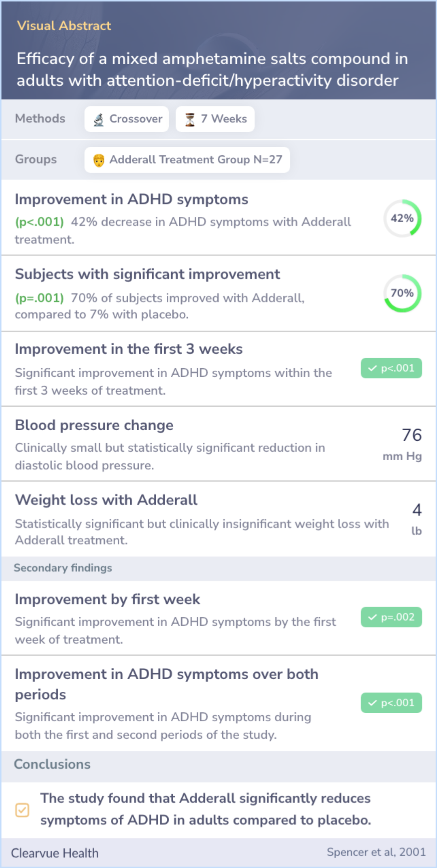Screen dimensions: 437x868
Task: Open the Secondary findings section header
Action: coord(218,568)
